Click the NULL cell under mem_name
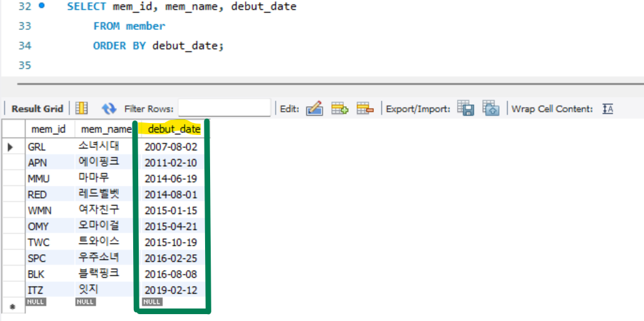Screen dimensions: 644x321 click(x=86, y=302)
